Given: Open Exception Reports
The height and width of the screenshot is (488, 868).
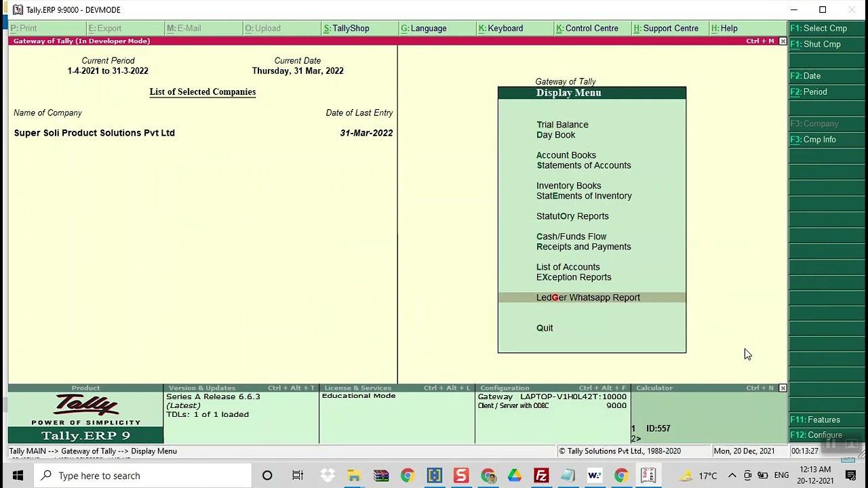Looking at the screenshot, I should (574, 277).
